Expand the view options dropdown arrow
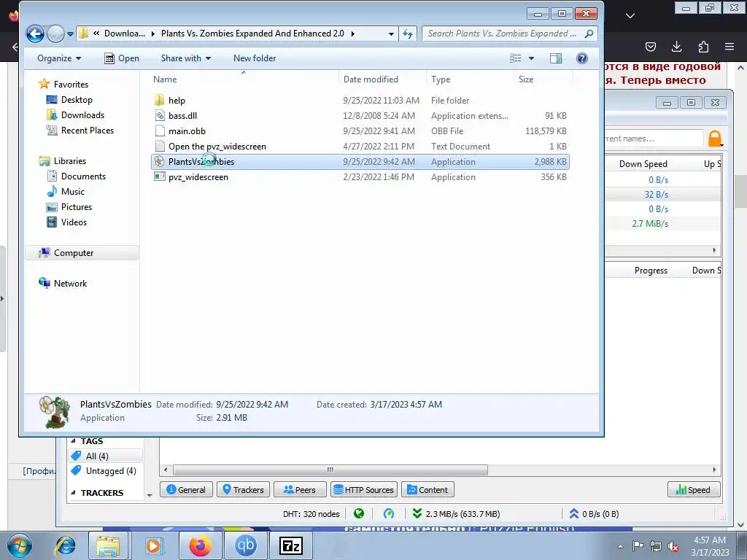This screenshot has height=560, width=747. tap(531, 58)
